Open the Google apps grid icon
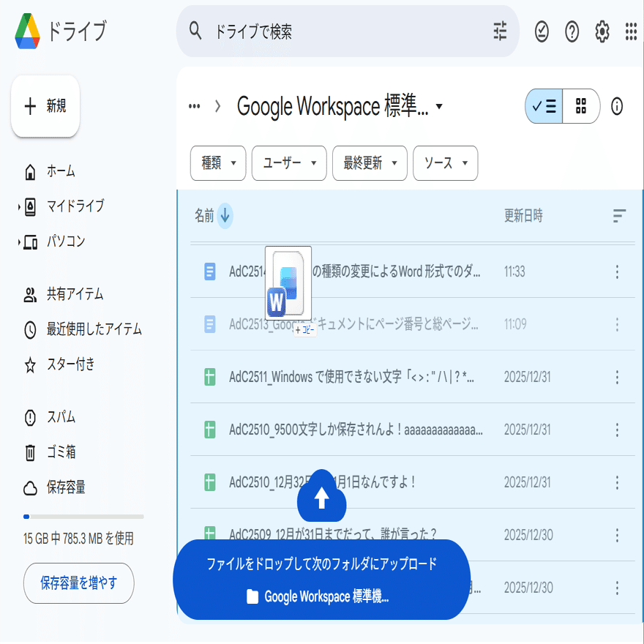The width and height of the screenshot is (644, 644). 629,31
